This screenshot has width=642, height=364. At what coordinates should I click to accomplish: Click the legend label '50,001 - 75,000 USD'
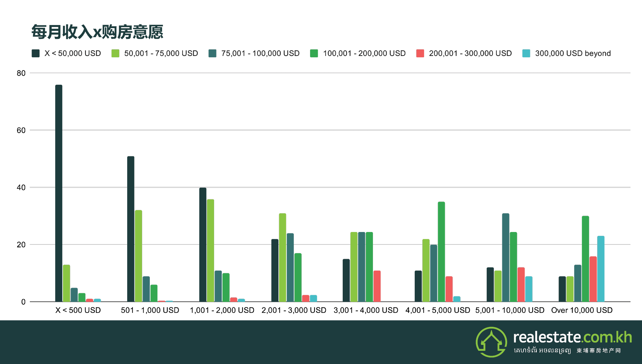click(161, 53)
